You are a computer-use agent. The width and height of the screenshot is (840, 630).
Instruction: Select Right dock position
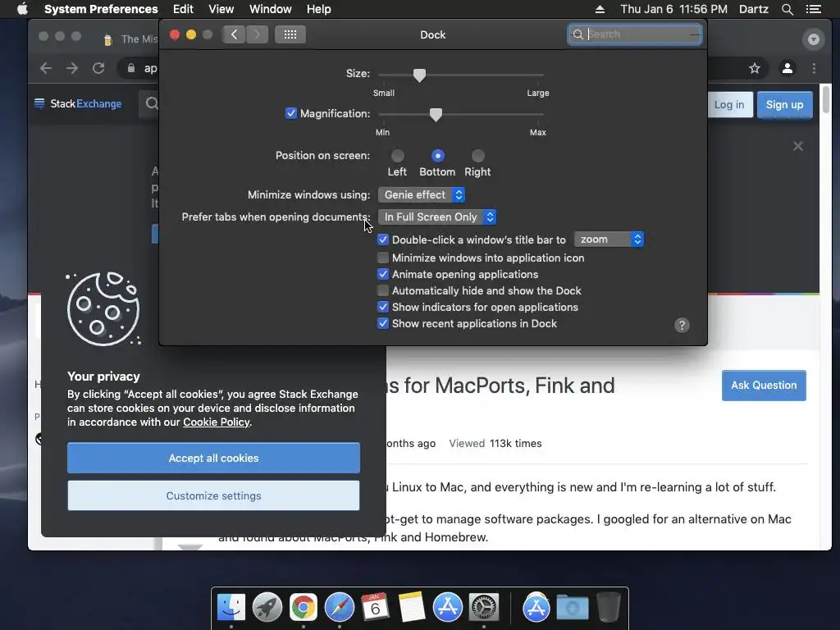point(478,156)
